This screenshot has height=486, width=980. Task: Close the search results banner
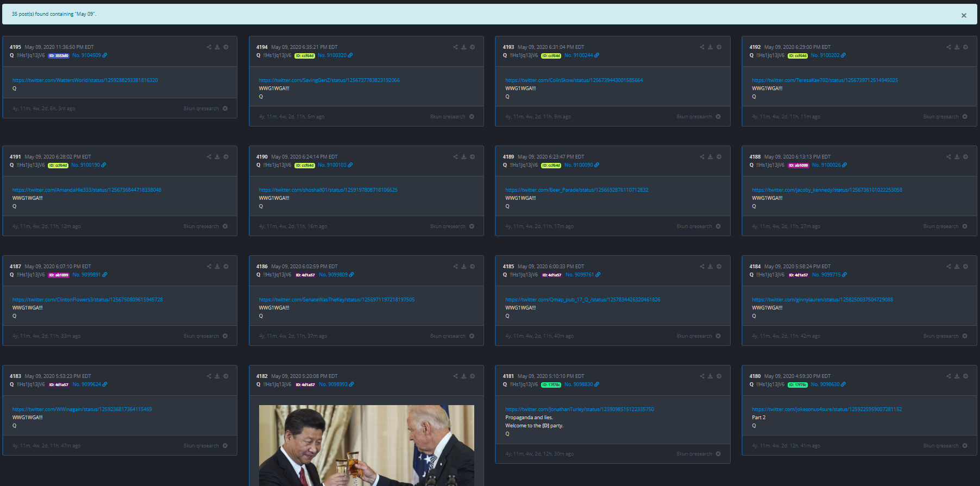pyautogui.click(x=964, y=15)
